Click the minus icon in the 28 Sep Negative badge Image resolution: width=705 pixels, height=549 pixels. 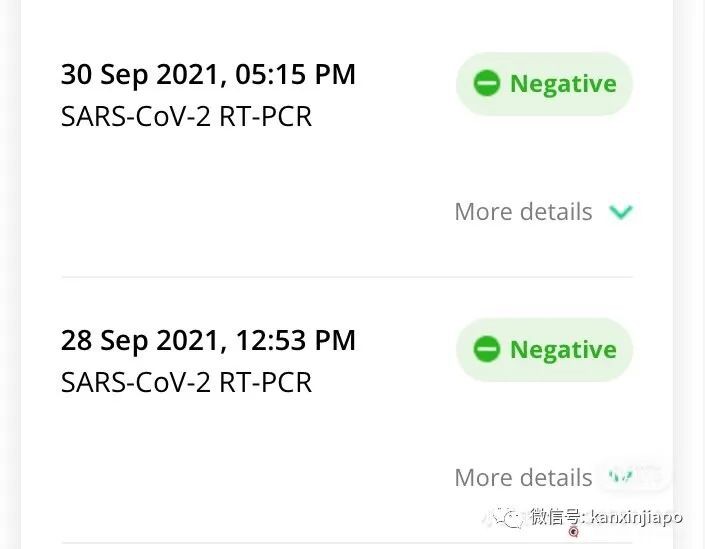[486, 349]
